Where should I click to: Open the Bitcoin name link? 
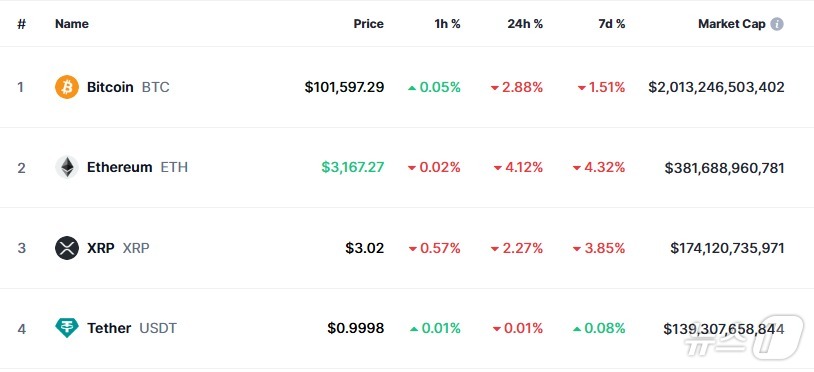click(x=110, y=87)
